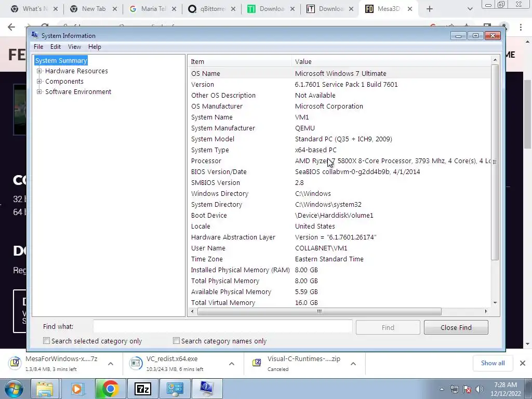Click the Visual-C-Runtimes zip file icon
The height and width of the screenshot is (399, 532).
[x=257, y=363]
